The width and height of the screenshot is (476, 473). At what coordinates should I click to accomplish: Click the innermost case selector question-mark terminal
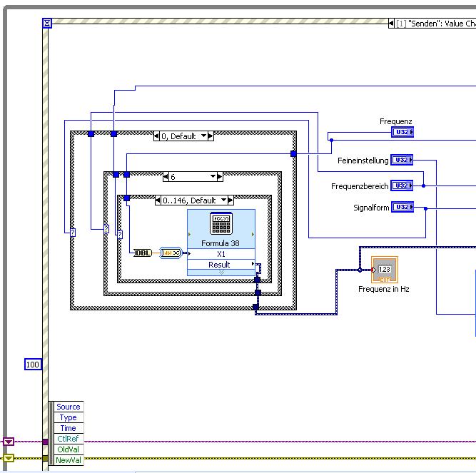coord(120,235)
